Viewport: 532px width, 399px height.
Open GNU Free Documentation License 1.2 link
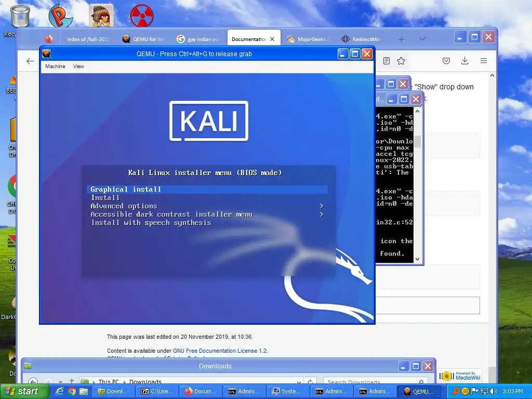[x=220, y=351]
